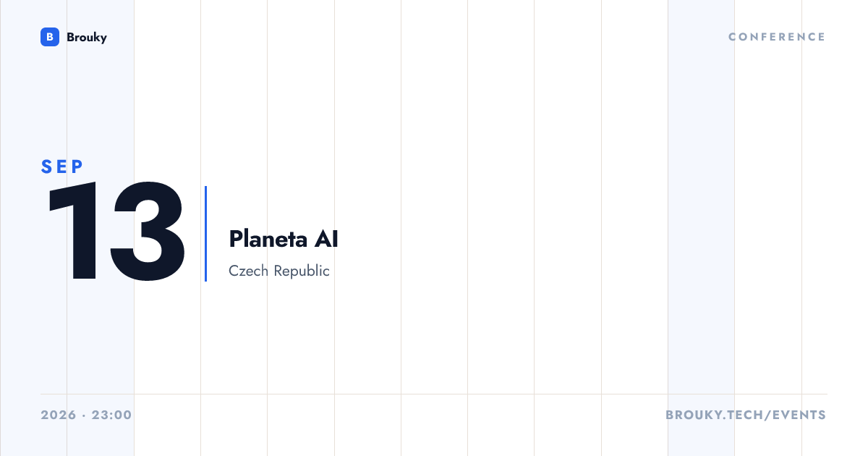
Task: Select the Czech Republic location text
Action: pos(279,271)
